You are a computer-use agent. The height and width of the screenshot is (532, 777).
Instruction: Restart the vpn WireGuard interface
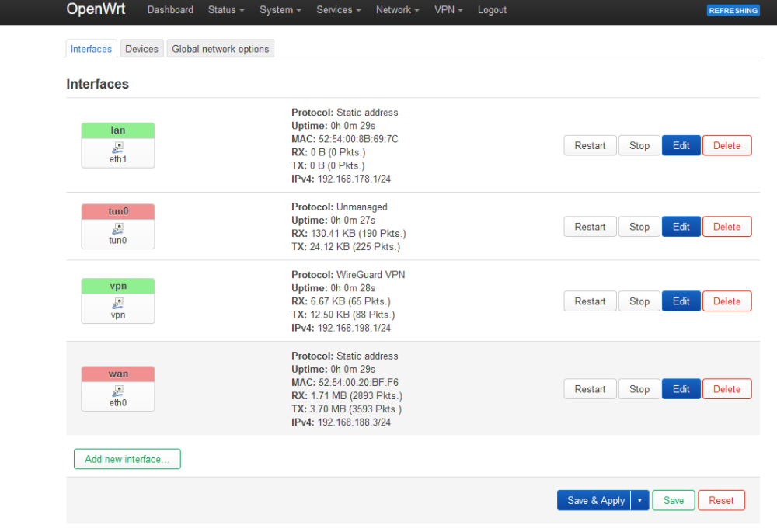(591, 301)
